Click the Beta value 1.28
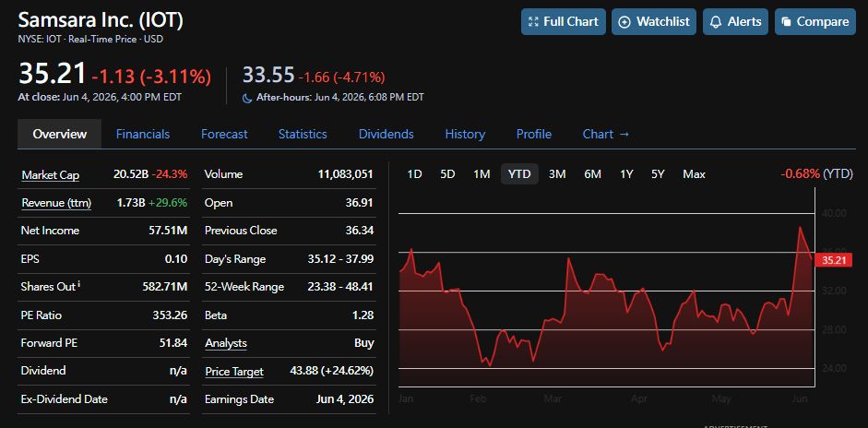 (x=363, y=315)
